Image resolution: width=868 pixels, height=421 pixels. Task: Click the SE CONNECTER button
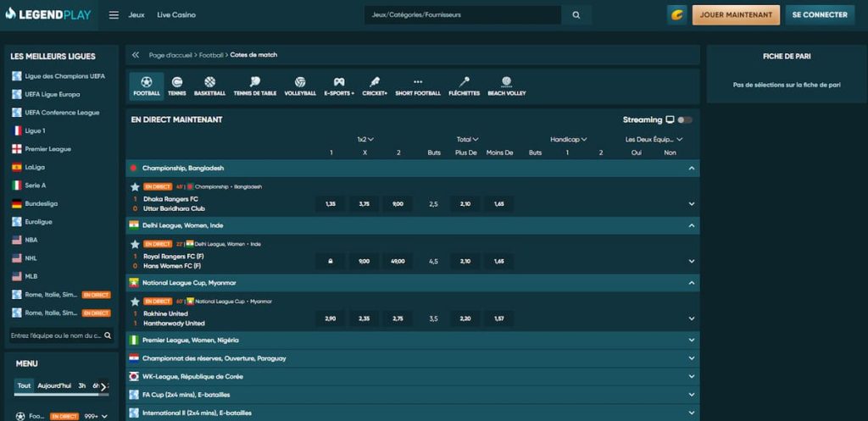pyautogui.click(x=820, y=15)
